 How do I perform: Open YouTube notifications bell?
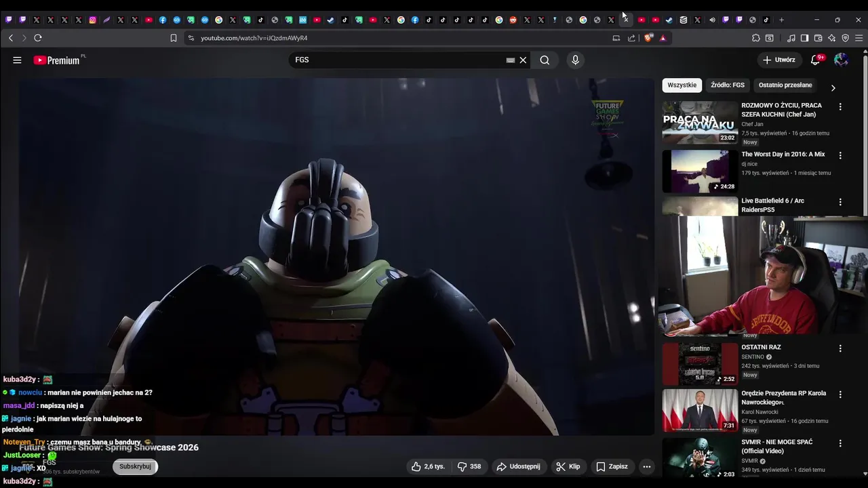point(816,60)
